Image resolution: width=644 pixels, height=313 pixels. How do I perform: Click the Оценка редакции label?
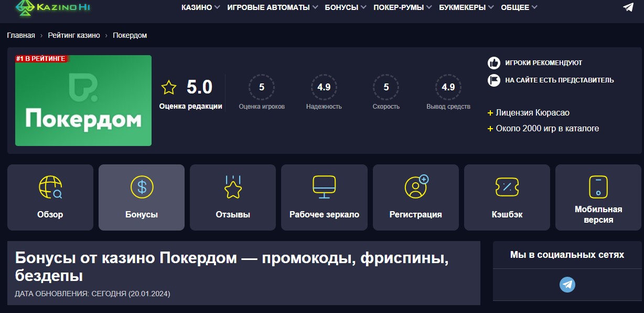tap(191, 106)
